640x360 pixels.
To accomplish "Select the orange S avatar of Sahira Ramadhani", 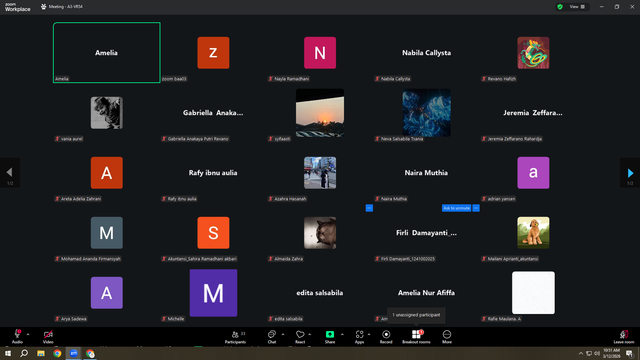I will pos(213,233).
